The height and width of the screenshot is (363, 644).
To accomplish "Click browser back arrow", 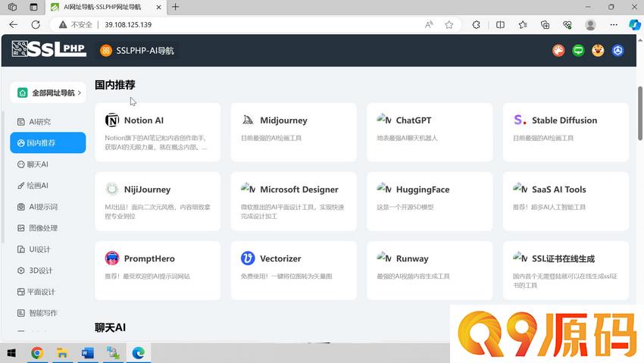I will pyautogui.click(x=13, y=25).
